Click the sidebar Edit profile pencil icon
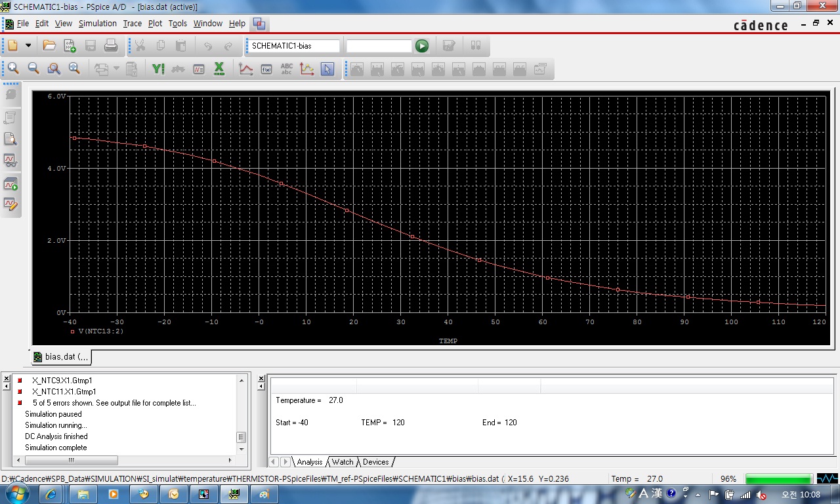840x504 pixels. point(10,204)
